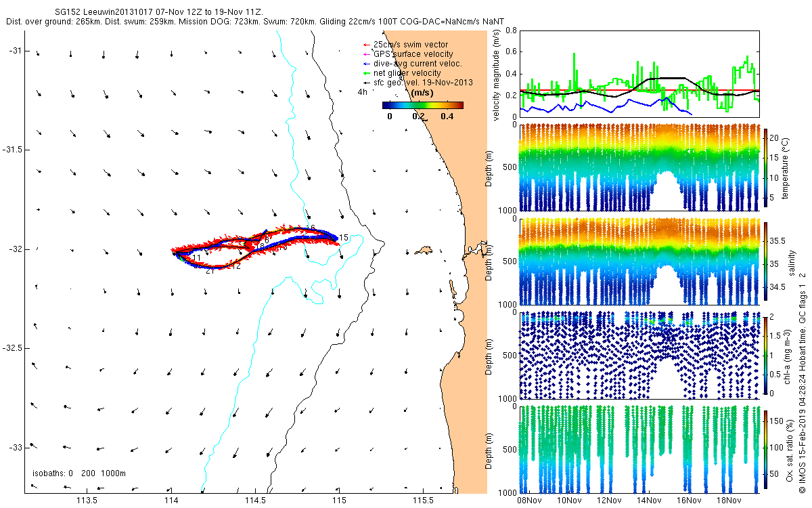Click the '115' longitude tick label

click(x=339, y=501)
